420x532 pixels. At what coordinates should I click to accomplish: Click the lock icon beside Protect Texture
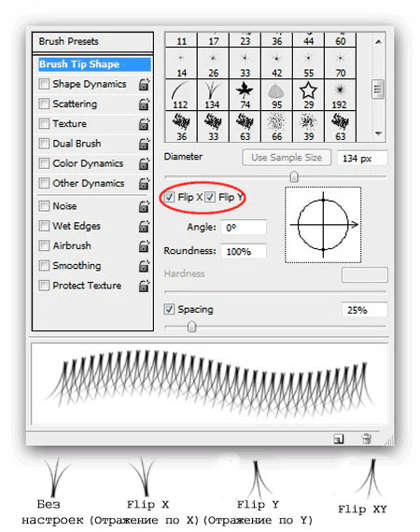coord(144,286)
